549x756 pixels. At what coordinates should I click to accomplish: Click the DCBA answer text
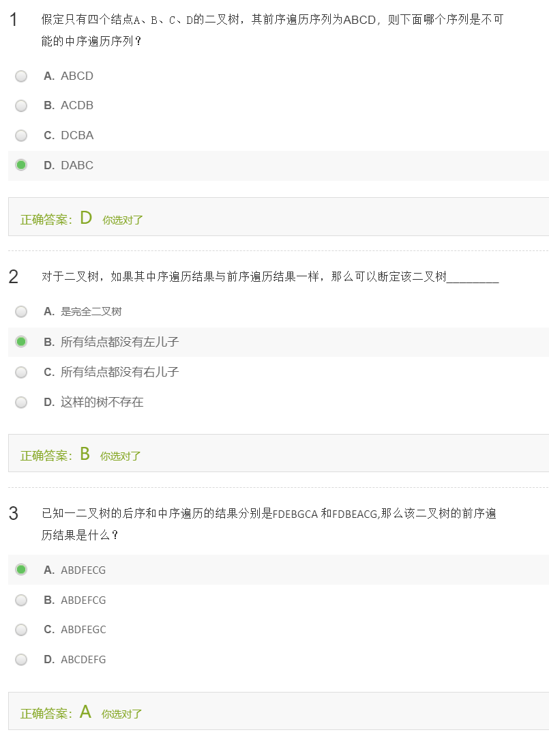pos(77,136)
